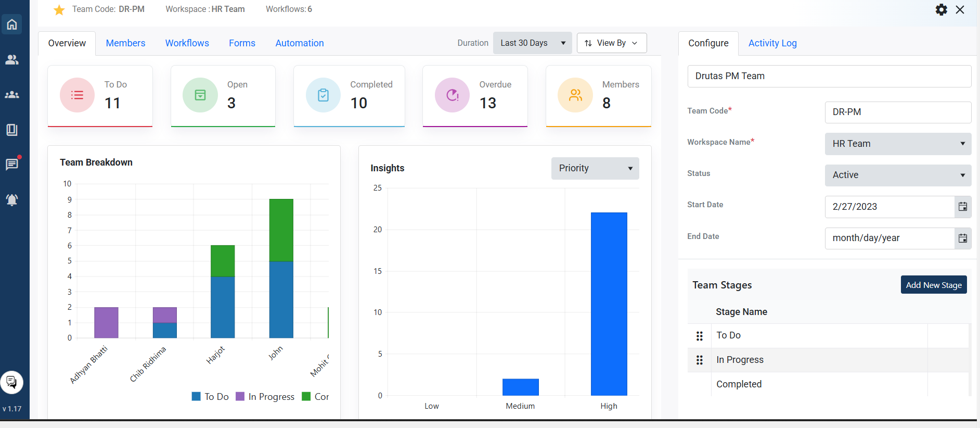Switch to the Members tab

125,43
